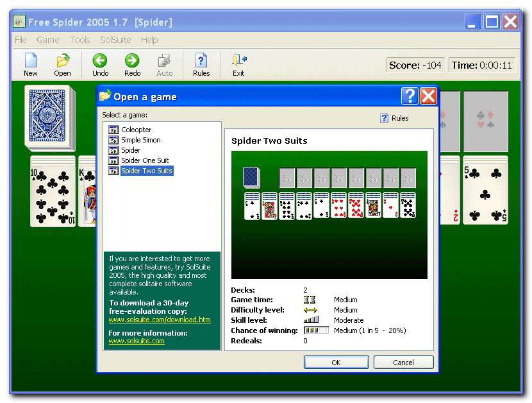The height and width of the screenshot is (403, 532).
Task: Minimize the Free Spider window
Action: coord(472,22)
